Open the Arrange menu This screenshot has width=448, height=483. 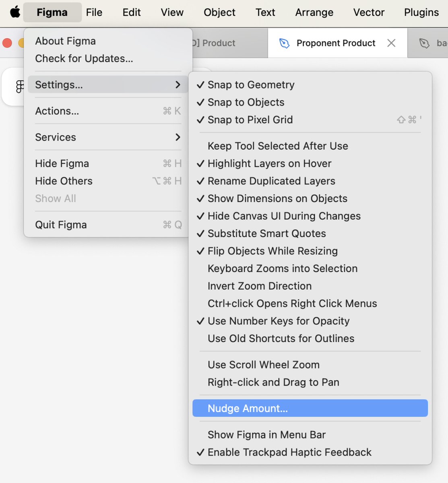(314, 12)
